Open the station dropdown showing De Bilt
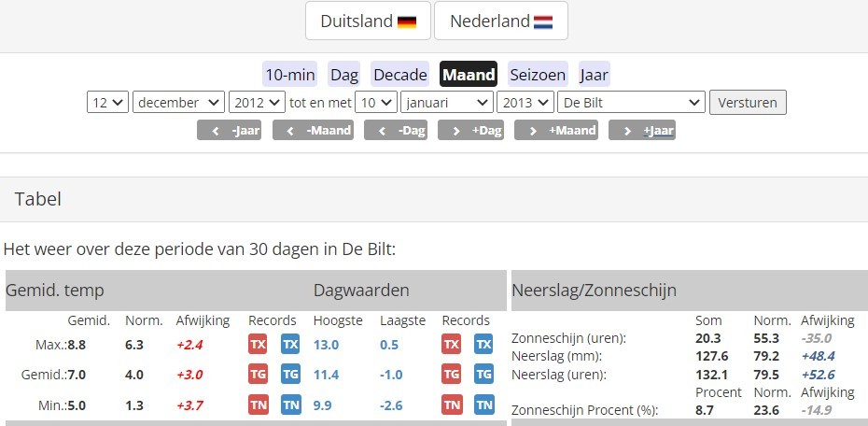 tap(631, 103)
